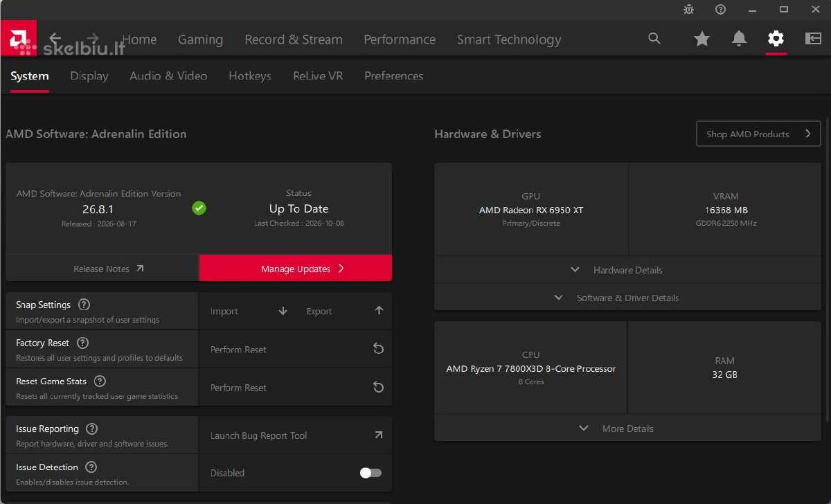831x504 pixels.
Task: Export snapshot of user settings
Action: pos(343,311)
